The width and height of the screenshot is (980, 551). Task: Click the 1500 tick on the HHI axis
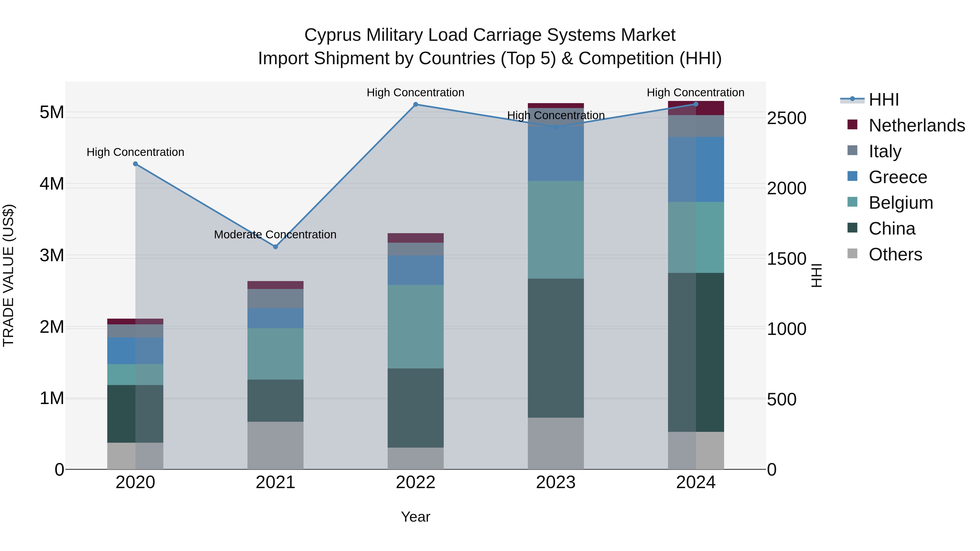coord(787,258)
